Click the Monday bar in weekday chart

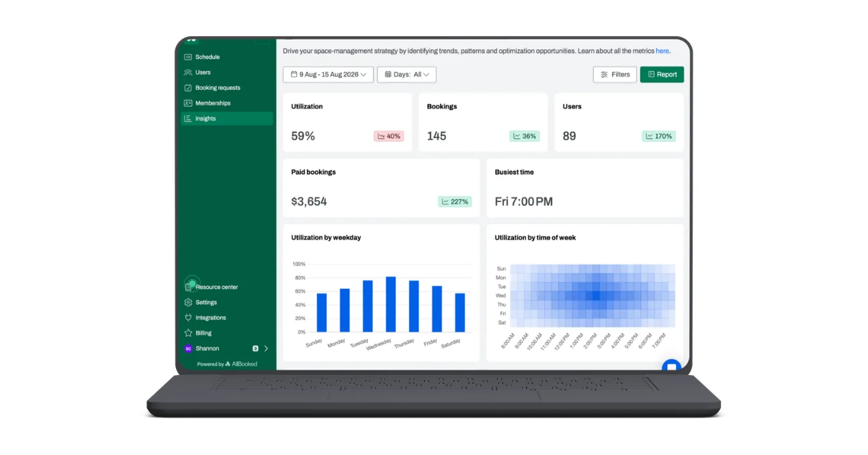pyautogui.click(x=345, y=310)
